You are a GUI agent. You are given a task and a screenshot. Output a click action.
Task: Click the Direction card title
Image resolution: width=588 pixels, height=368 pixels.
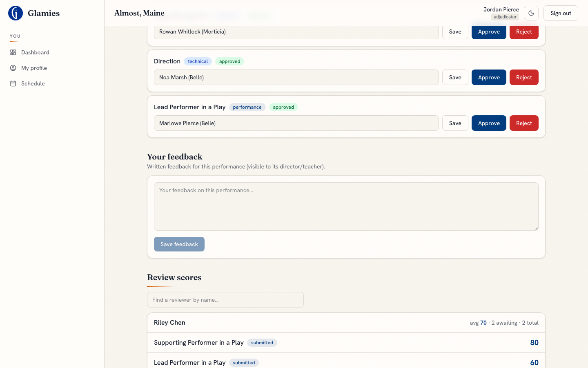[167, 61]
